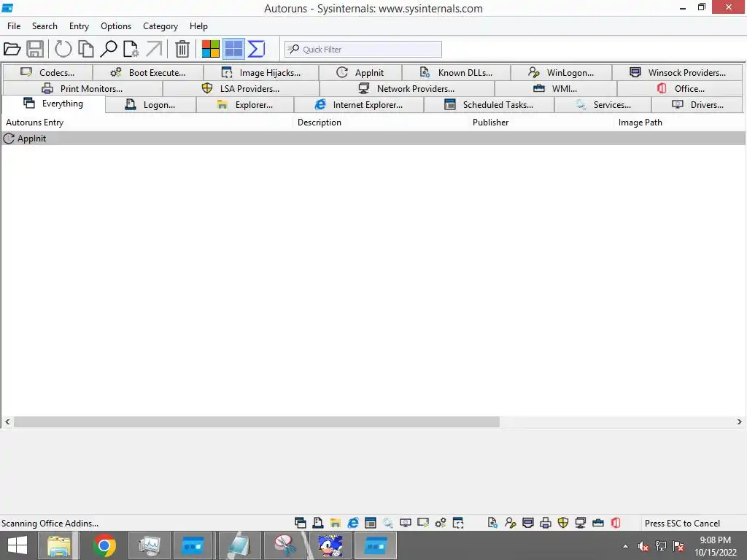Screen dimensions: 747x560
Task: Click inside the Quick Filter box
Action: click(363, 49)
